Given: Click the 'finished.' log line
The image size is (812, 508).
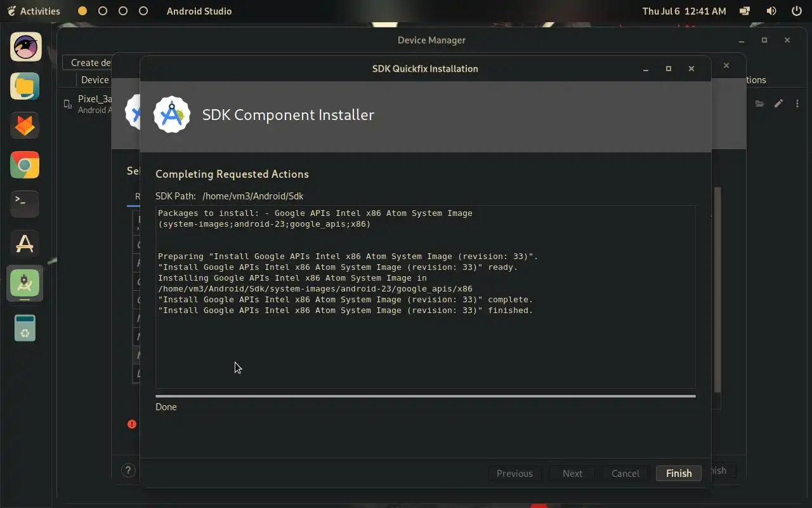Looking at the screenshot, I should pos(346,311).
